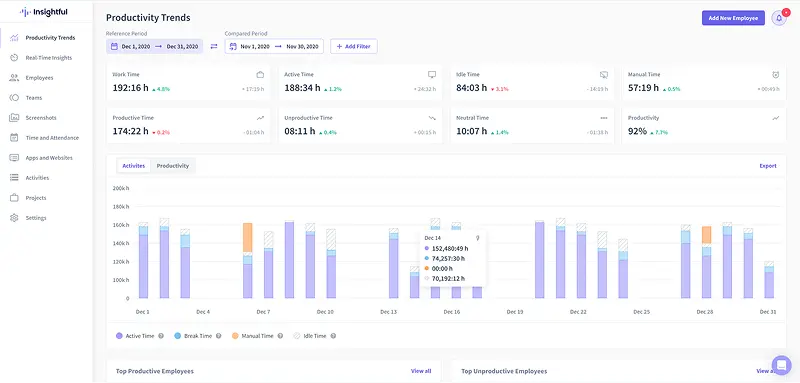This screenshot has width=800, height=383.
Task: Click the Dec 7 orange manual bar
Action: tap(247, 237)
